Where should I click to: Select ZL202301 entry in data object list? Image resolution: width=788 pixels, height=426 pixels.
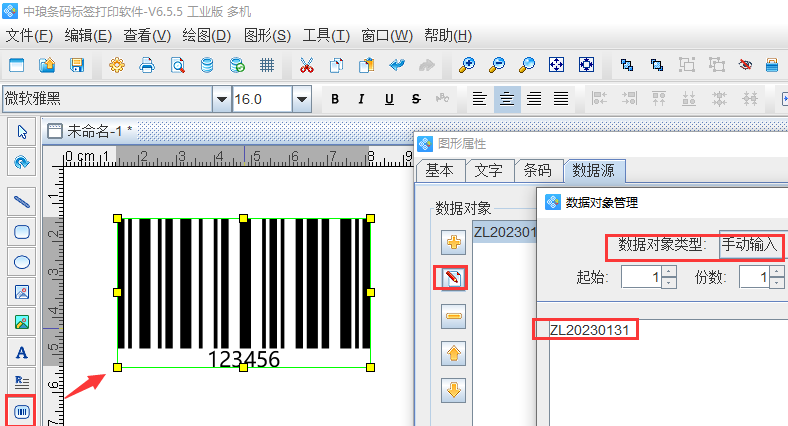click(505, 232)
